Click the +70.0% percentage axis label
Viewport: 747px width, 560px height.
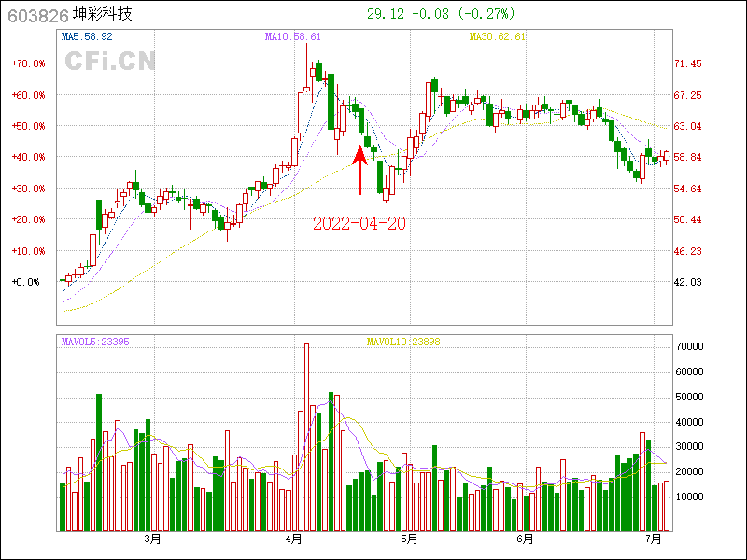click(x=28, y=63)
